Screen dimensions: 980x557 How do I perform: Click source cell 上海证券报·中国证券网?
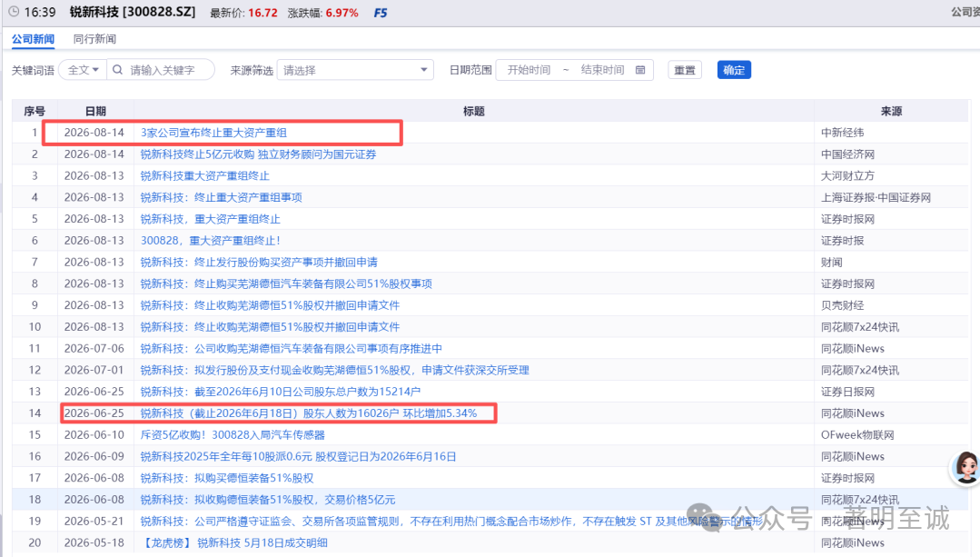coord(876,197)
